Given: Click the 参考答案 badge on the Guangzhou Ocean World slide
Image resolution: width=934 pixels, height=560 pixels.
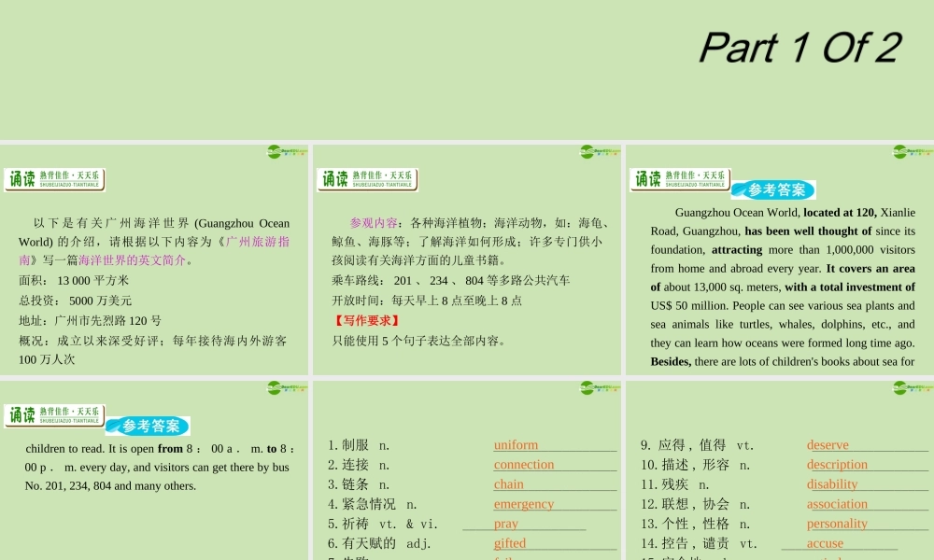Looking at the screenshot, I should coord(773,189).
